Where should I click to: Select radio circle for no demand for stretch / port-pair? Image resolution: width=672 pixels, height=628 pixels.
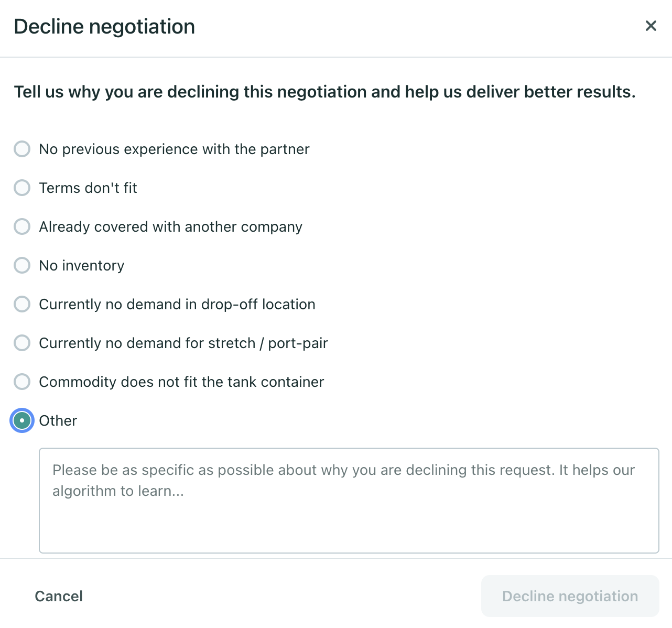22,343
